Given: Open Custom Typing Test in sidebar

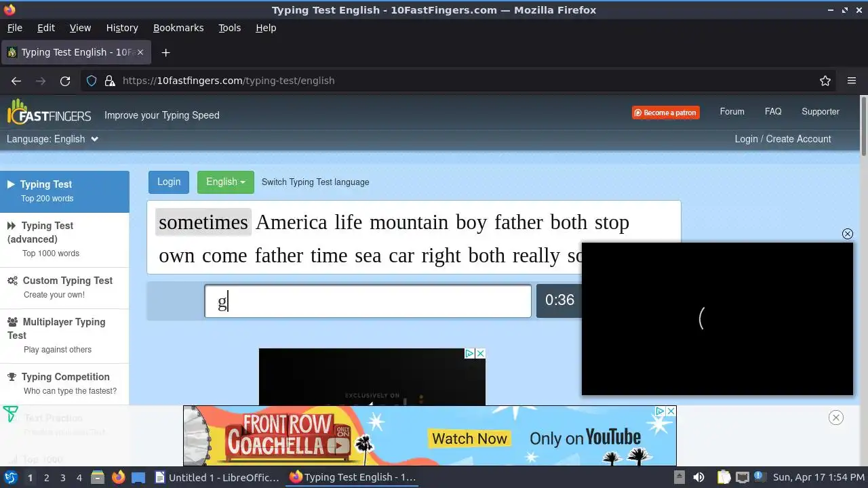Looking at the screenshot, I should (64, 288).
